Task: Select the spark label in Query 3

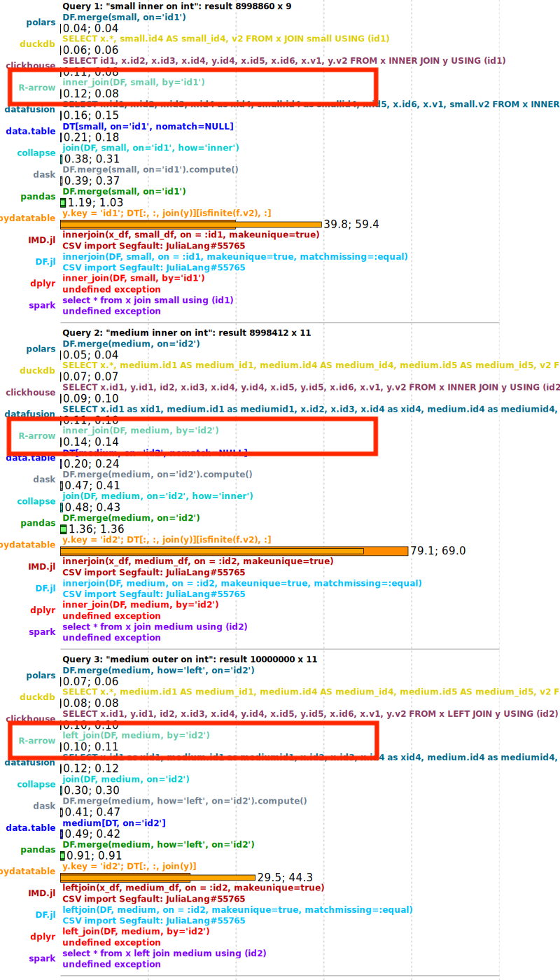Action: [x=42, y=959]
